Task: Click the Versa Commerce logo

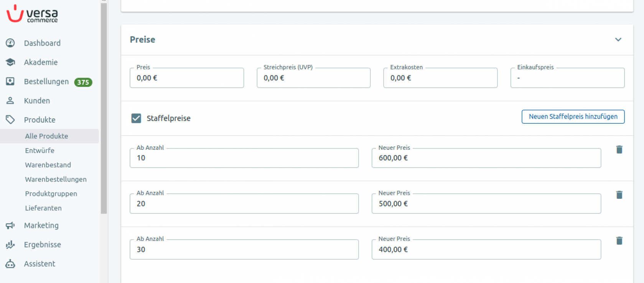Action: click(32, 14)
